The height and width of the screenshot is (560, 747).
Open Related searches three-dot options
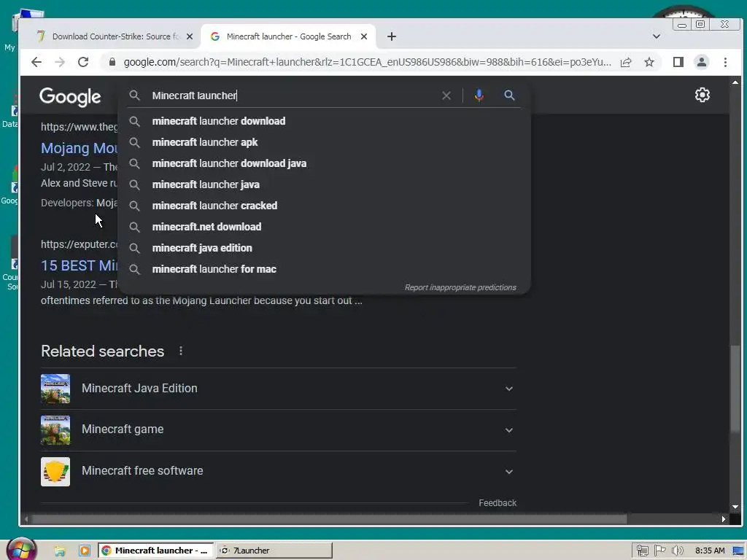181,351
